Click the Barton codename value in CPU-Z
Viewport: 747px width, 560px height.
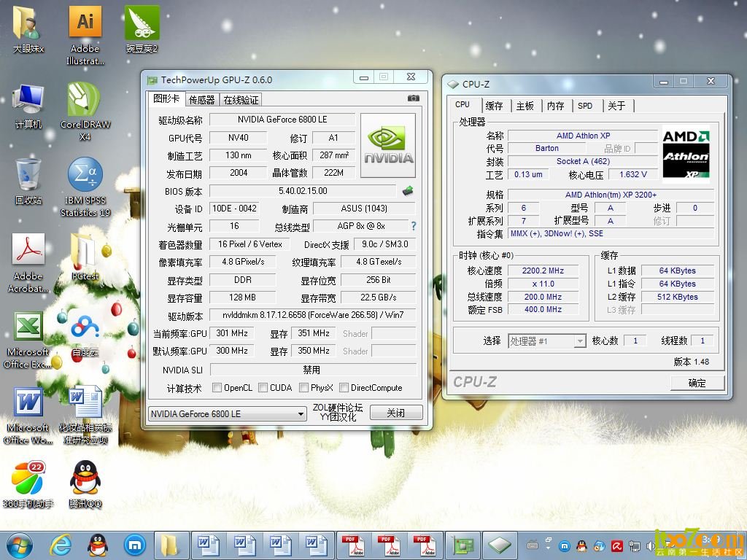(546, 149)
